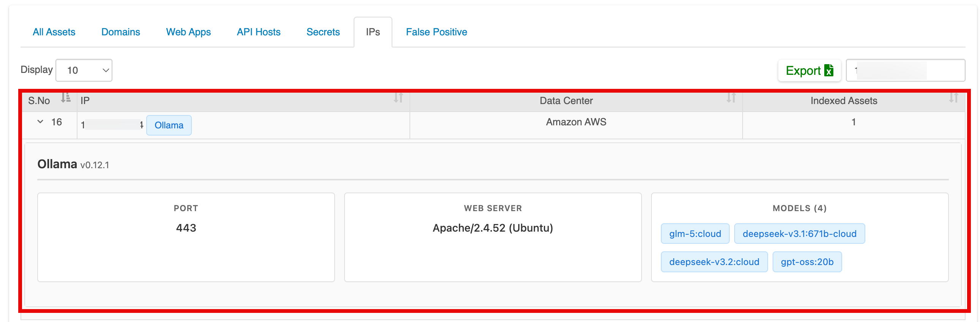The height and width of the screenshot is (322, 980).
Task: Switch to All Assets tab
Action: point(54,32)
